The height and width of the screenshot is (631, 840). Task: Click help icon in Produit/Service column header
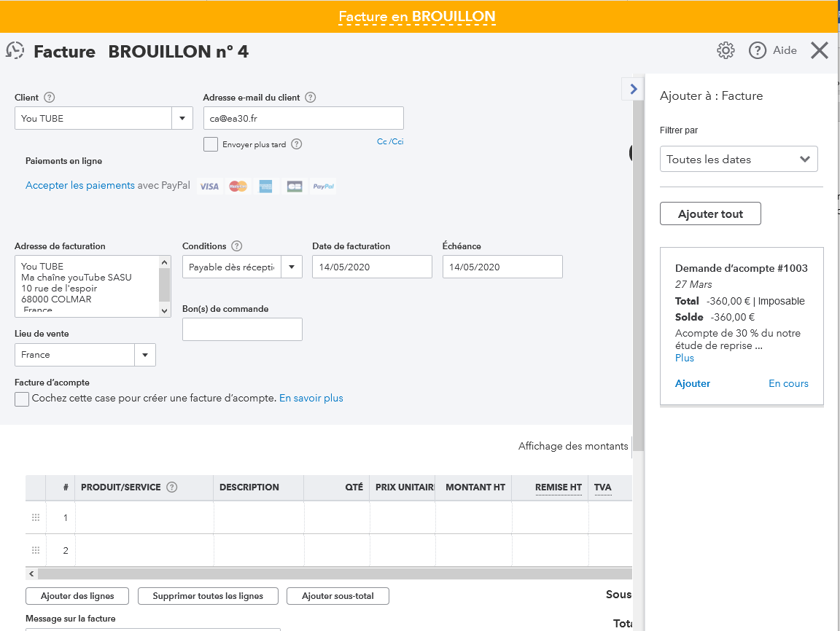point(172,487)
